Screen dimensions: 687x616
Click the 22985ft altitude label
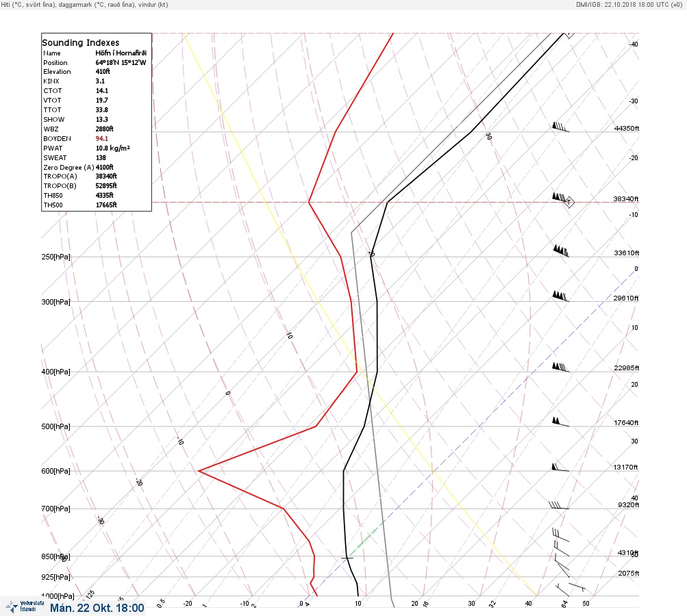point(627,368)
